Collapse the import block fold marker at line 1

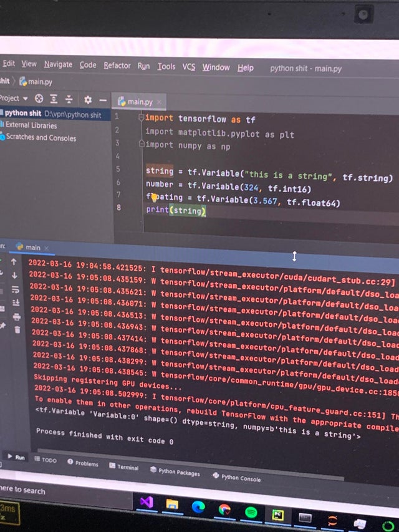point(141,118)
